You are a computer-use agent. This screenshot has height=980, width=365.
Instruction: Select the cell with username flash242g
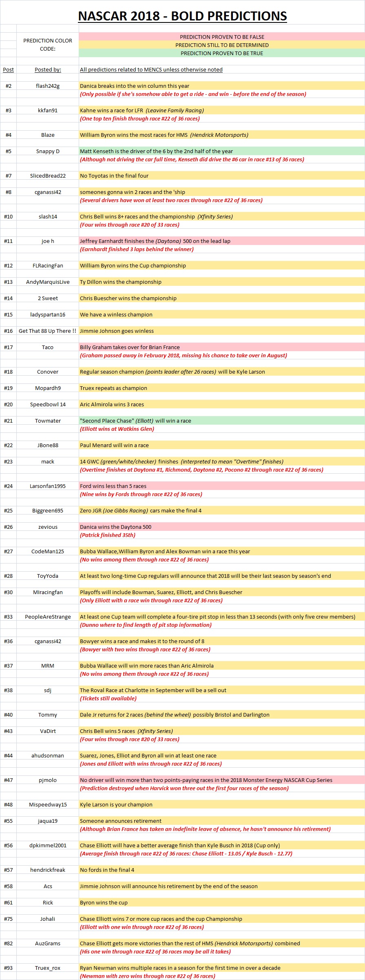48,86
